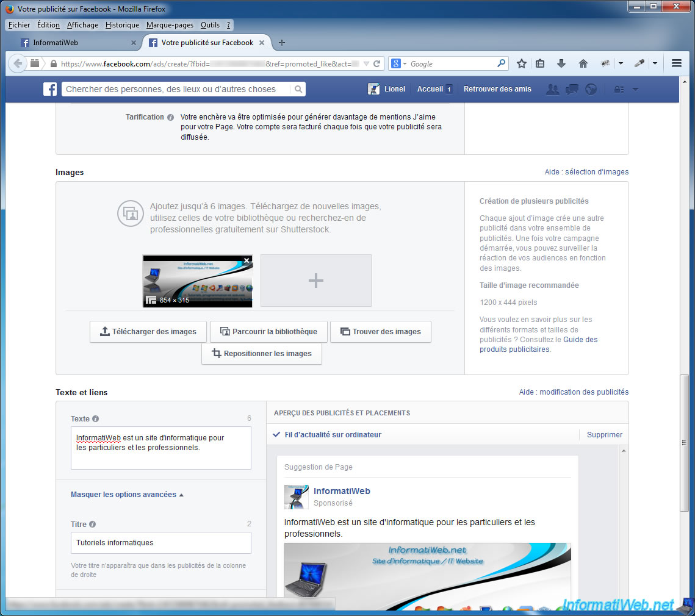Open Aide : modification des publicités link

click(x=574, y=392)
